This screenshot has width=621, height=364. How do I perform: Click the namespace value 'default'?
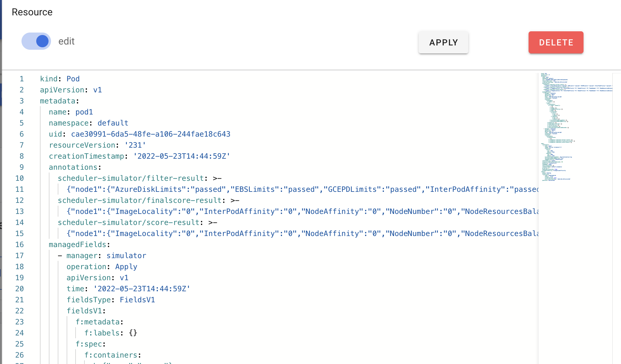pyautogui.click(x=113, y=123)
